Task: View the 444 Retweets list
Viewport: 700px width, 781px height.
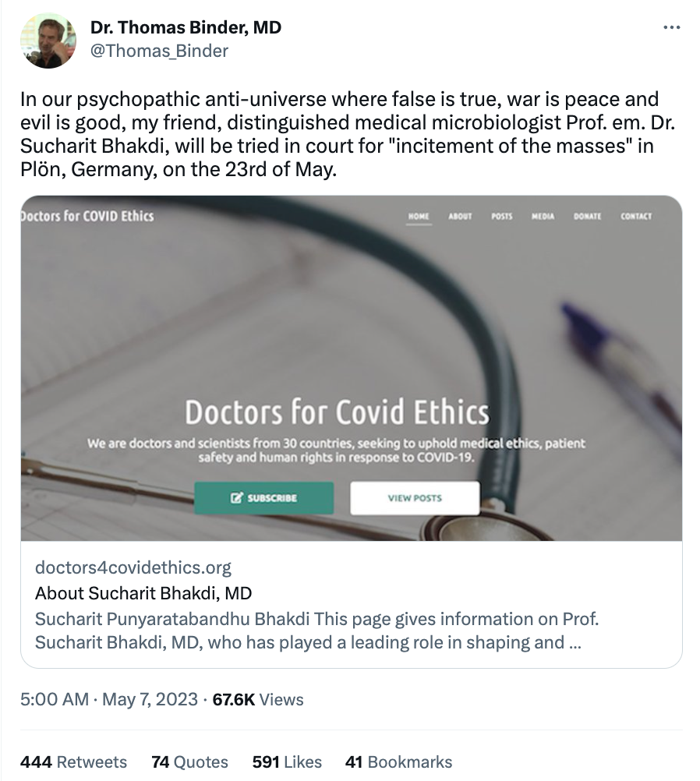Action: point(73,762)
